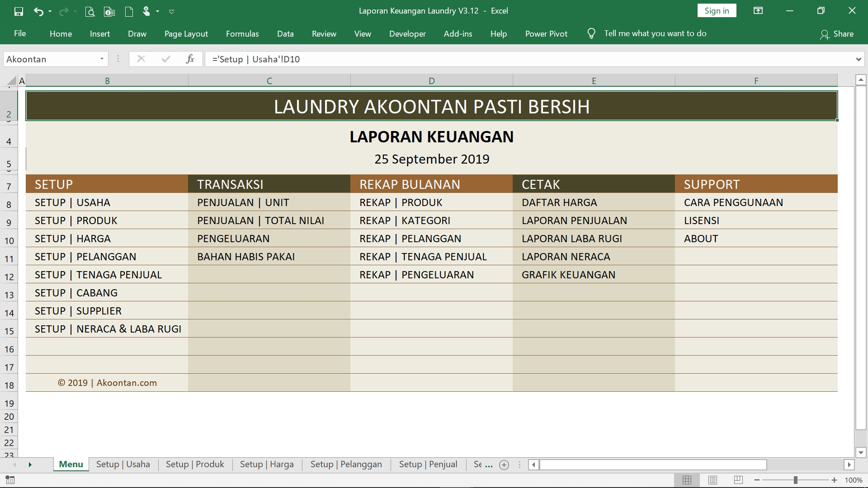Open PENJUALAN | TOTAL NILAI link
The height and width of the screenshot is (488, 868).
pos(260,221)
